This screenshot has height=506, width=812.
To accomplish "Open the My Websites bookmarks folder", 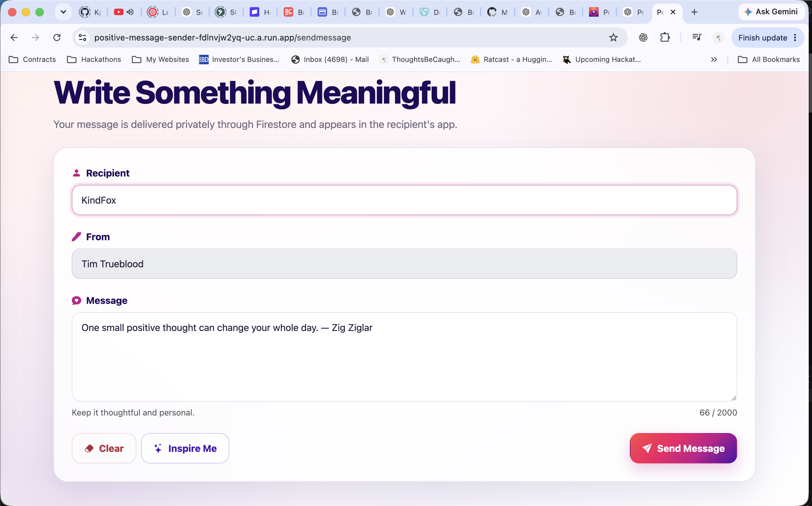I will point(161,60).
